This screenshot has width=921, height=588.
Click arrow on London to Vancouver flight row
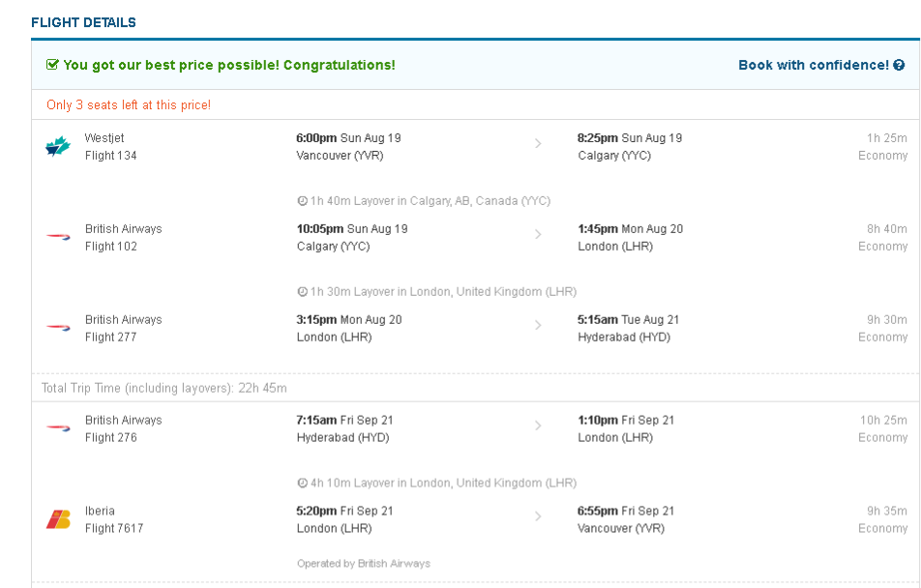[x=538, y=517]
